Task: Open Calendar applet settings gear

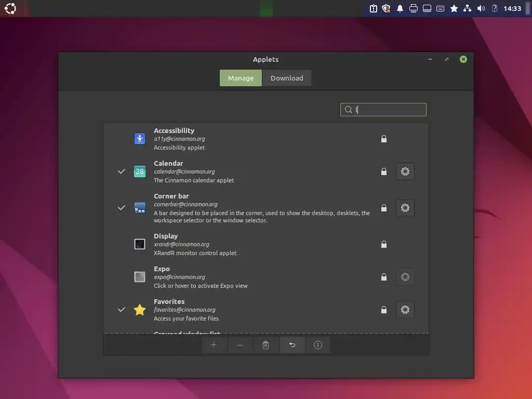Action: pos(405,171)
